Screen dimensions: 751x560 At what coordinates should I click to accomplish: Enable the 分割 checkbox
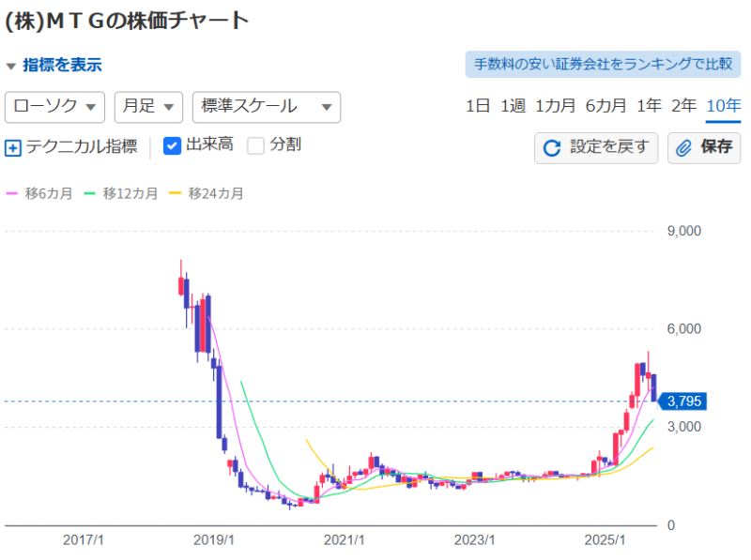pos(255,145)
